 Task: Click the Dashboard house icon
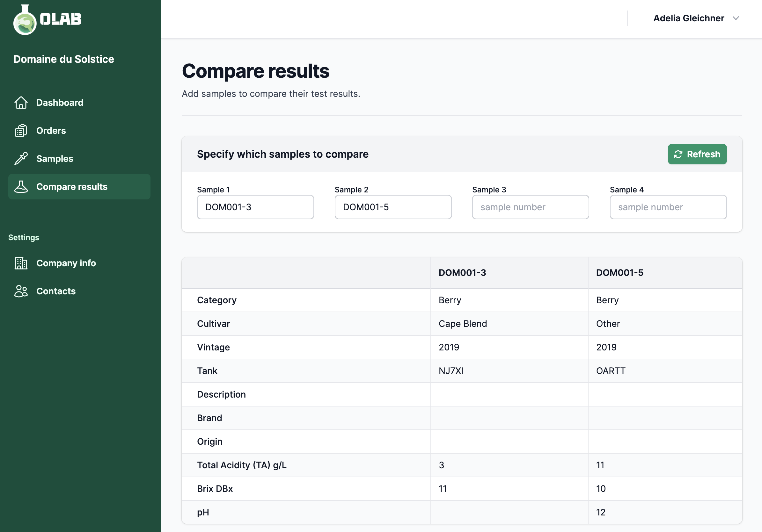point(21,103)
